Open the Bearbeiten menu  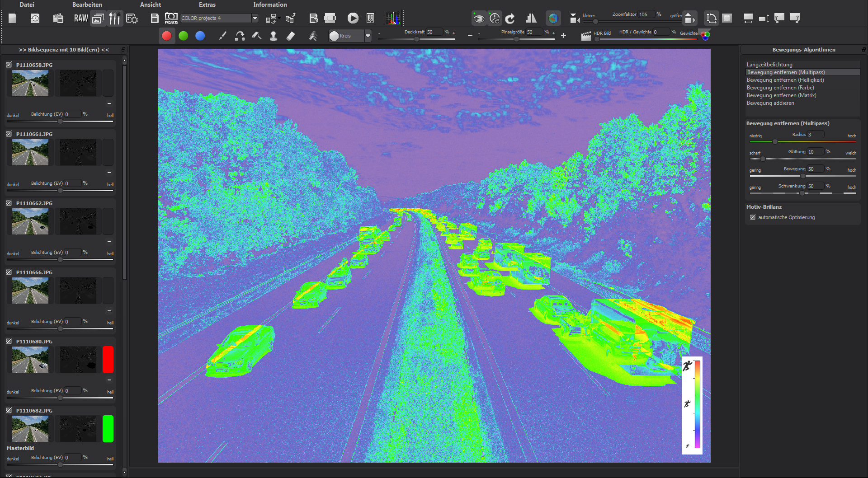coord(87,5)
